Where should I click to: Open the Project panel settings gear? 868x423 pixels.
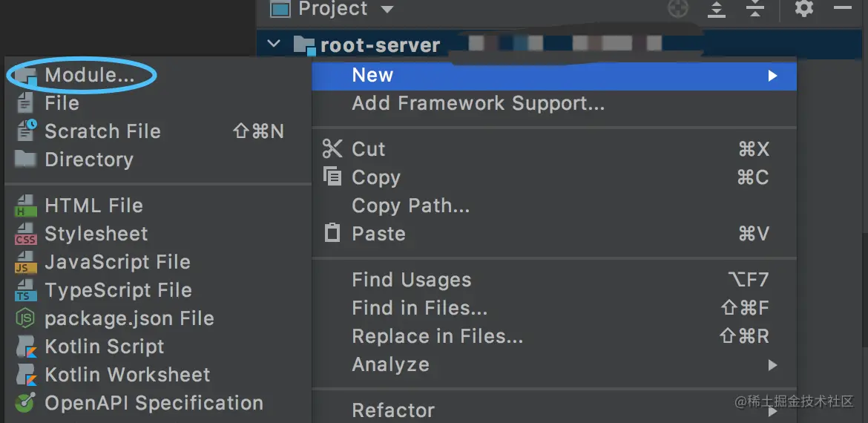[804, 8]
